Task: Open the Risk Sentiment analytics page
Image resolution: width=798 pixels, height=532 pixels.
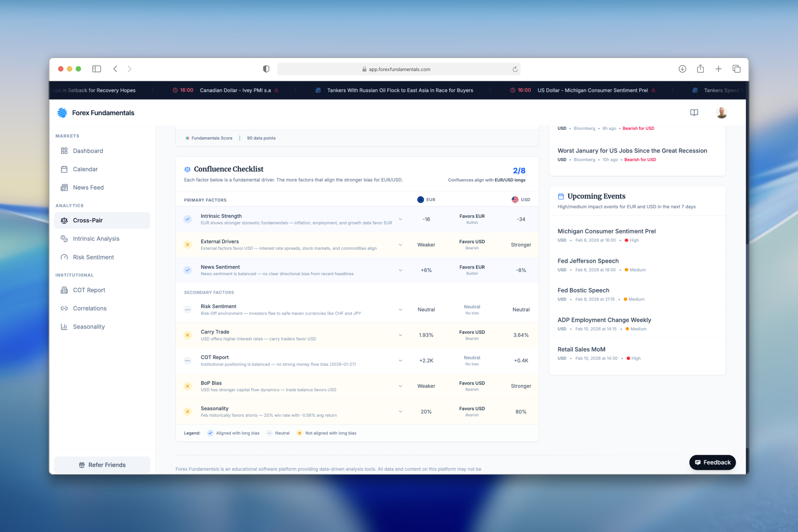Action: click(x=93, y=257)
